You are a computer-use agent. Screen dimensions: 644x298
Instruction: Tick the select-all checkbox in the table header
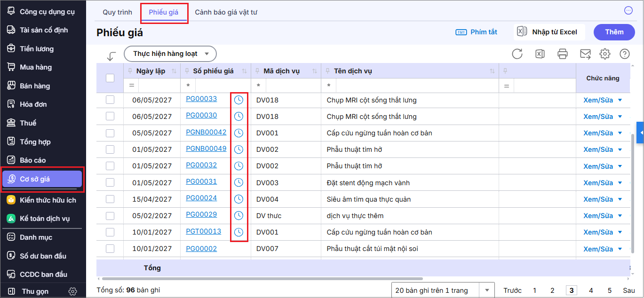point(110,78)
